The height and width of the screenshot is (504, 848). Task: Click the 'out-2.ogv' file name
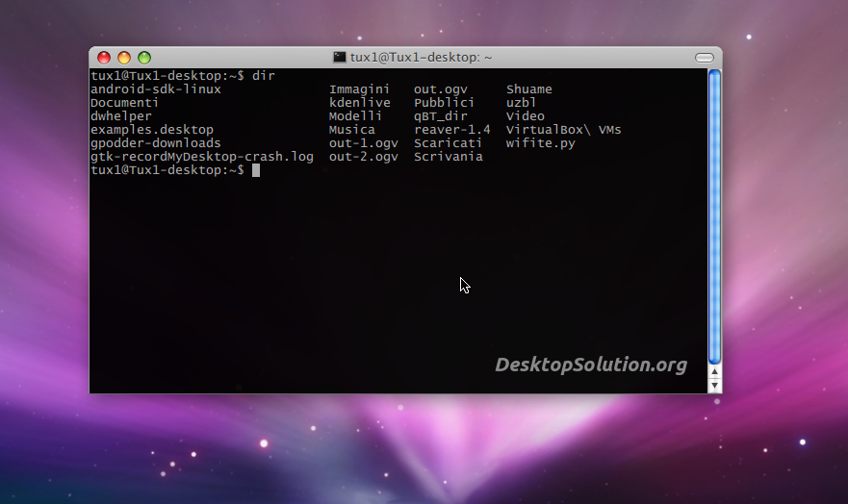tap(364, 157)
